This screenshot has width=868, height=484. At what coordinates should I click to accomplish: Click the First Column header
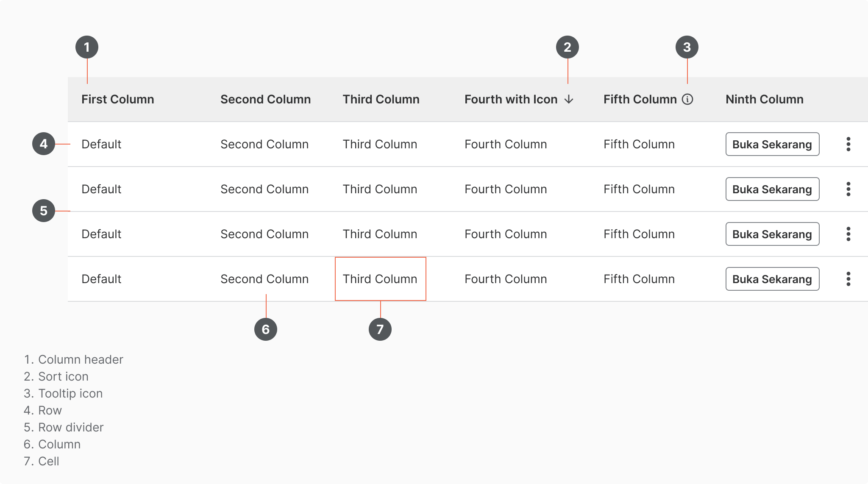click(x=118, y=99)
